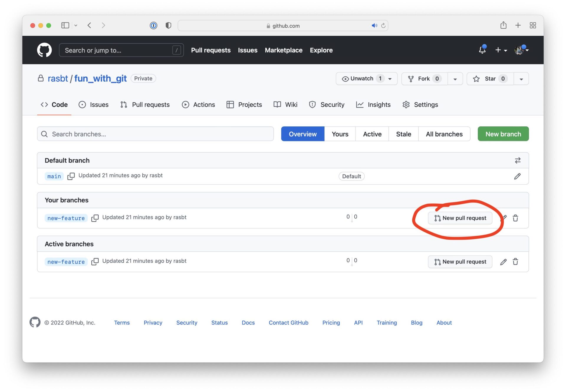Image resolution: width=566 pixels, height=392 pixels.
Task: Click the github.com address bar
Action: [x=283, y=26]
